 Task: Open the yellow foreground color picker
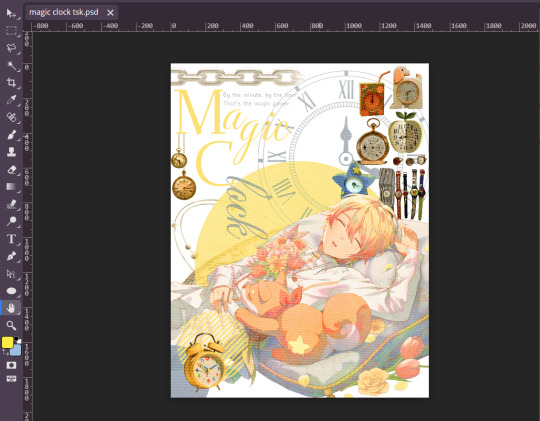coord(8,342)
